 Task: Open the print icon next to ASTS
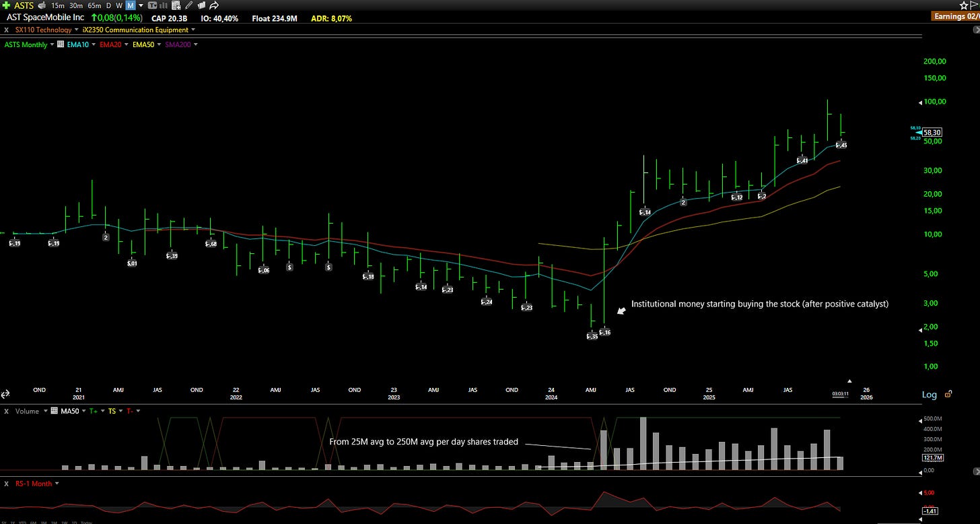tap(42, 5)
